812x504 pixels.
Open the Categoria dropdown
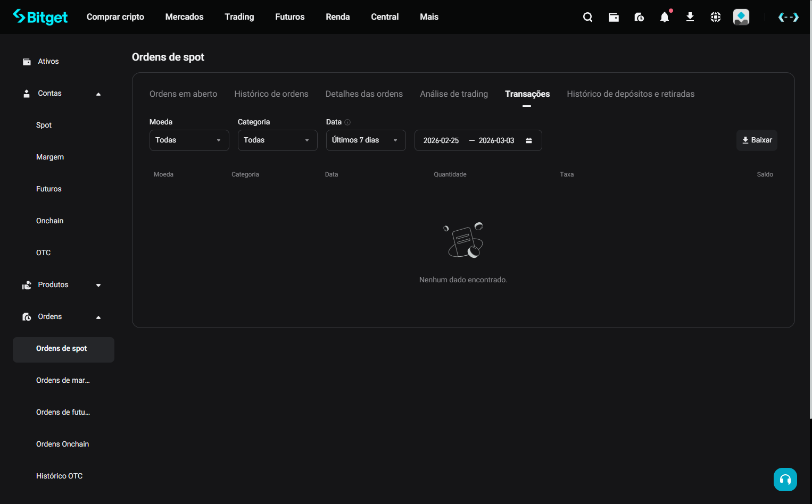click(x=278, y=140)
